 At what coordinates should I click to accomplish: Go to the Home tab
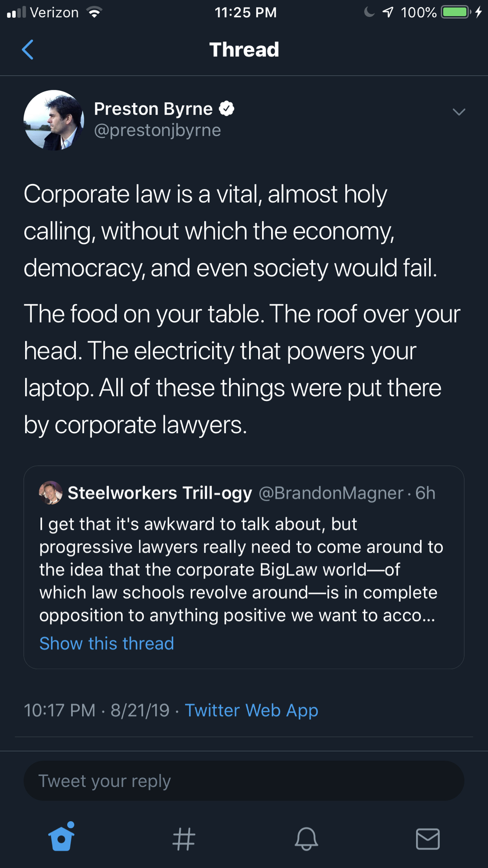coord(61,838)
